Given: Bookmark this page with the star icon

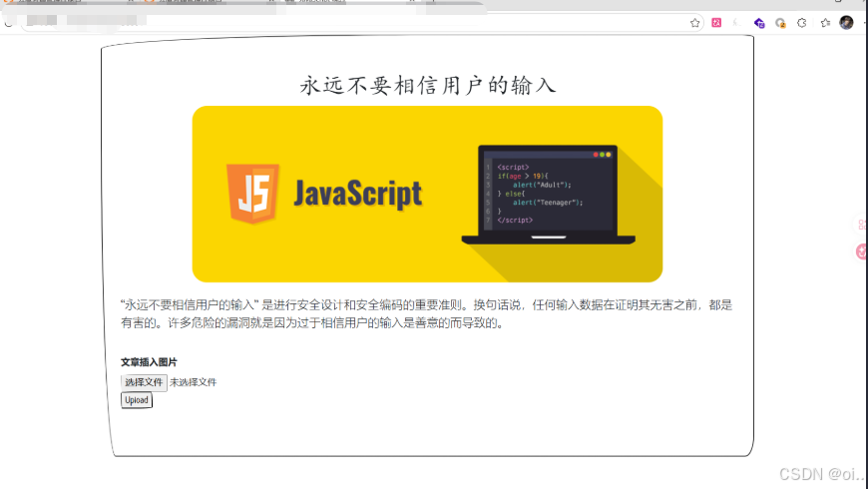Looking at the screenshot, I should (x=694, y=23).
